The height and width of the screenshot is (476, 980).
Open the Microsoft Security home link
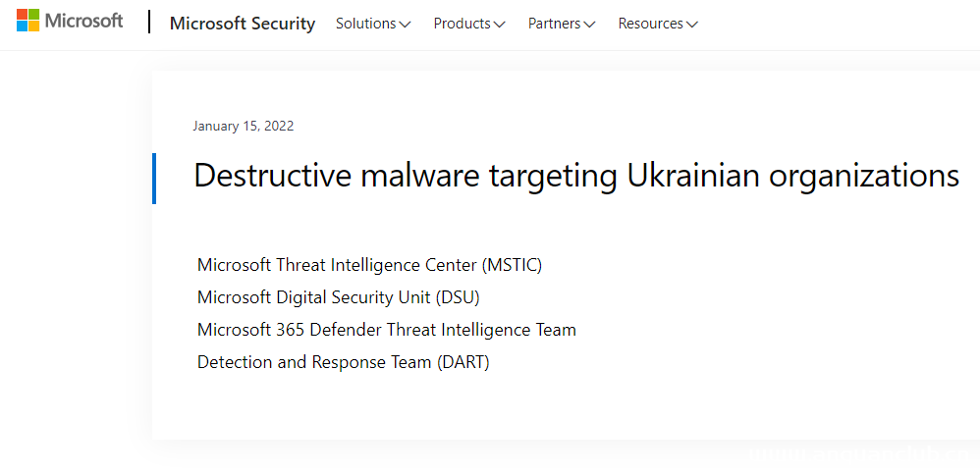[x=243, y=24]
